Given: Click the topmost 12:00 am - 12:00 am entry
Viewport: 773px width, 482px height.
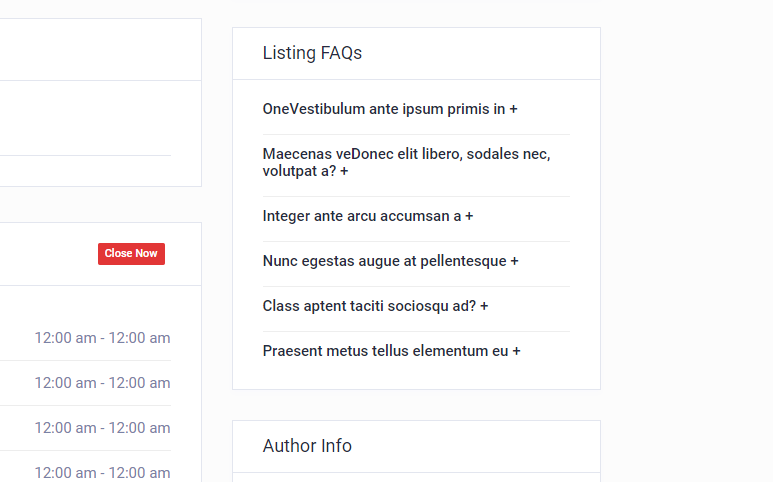Looking at the screenshot, I should [102, 338].
